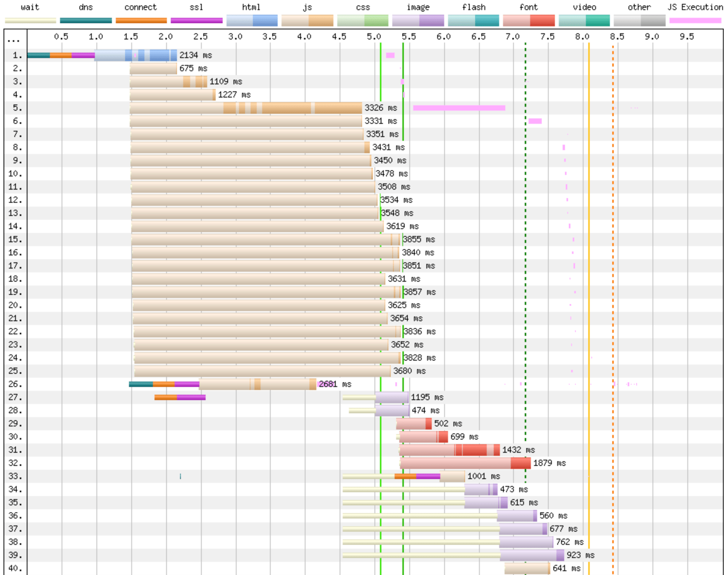Screen dimensions: 728x575
Task: Click the css legend color swatch
Action: [362, 21]
